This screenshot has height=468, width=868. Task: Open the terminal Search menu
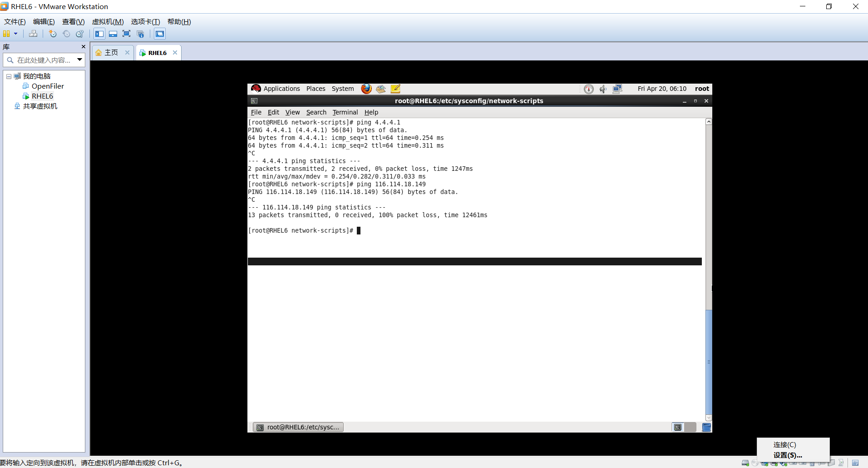point(316,112)
